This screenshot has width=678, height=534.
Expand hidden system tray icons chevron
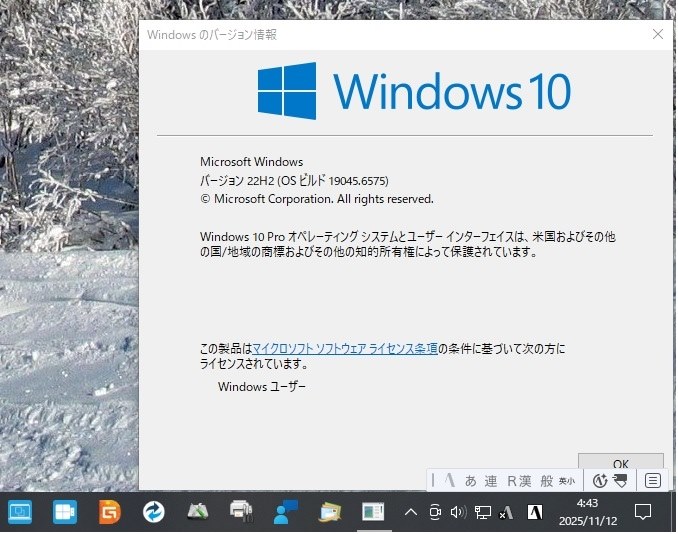[410, 512]
